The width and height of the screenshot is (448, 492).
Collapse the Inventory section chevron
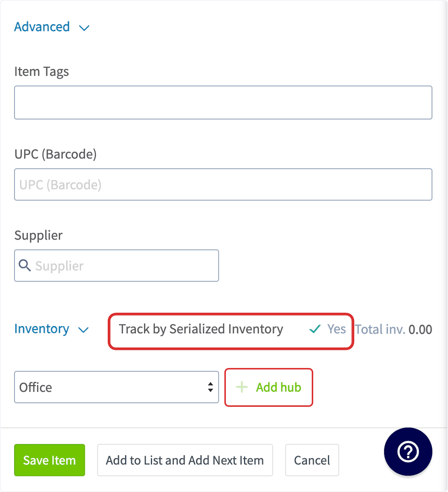point(83,330)
